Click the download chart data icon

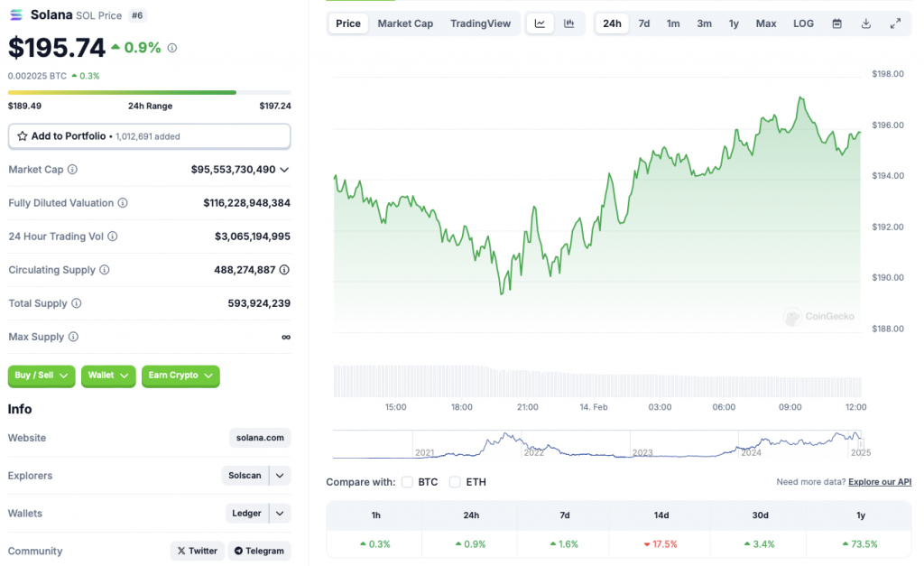point(866,23)
